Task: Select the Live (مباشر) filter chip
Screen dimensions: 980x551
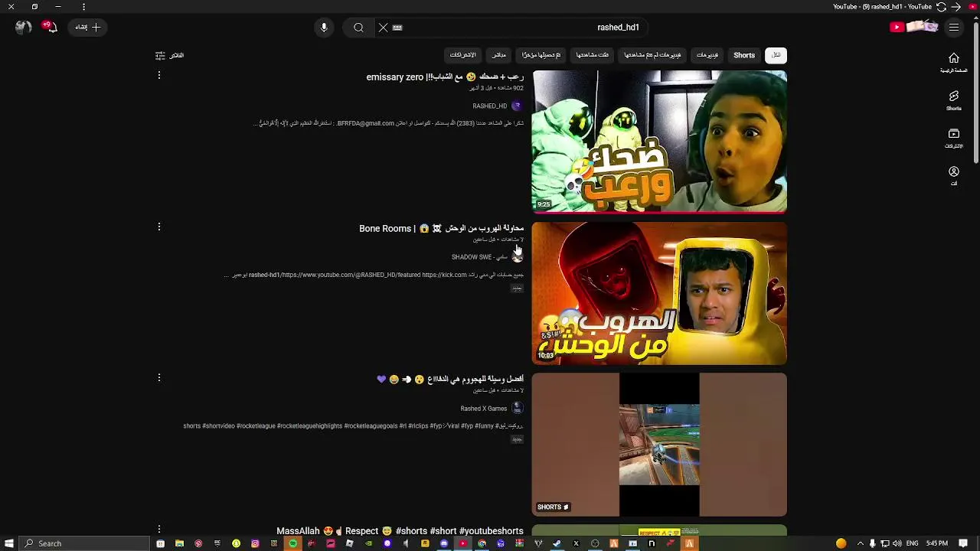Action: (499, 55)
